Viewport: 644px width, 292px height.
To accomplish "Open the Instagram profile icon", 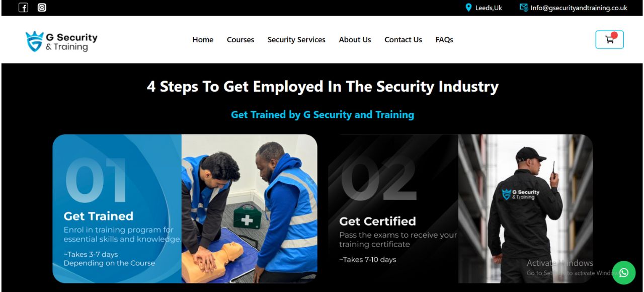I will pos(42,8).
